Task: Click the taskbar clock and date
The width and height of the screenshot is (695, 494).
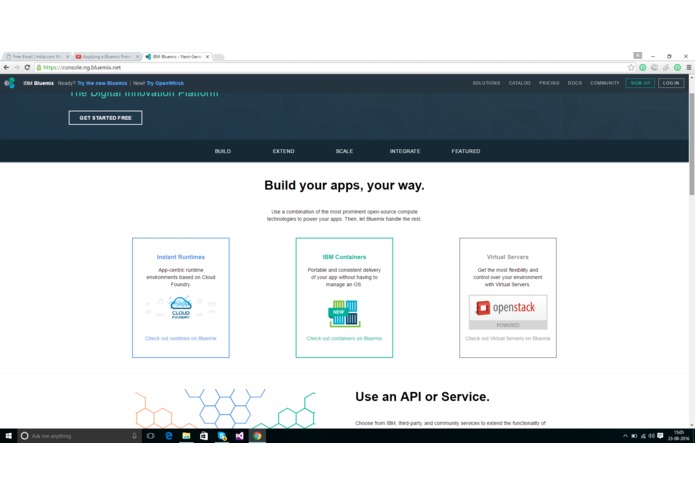Action: [x=679, y=436]
